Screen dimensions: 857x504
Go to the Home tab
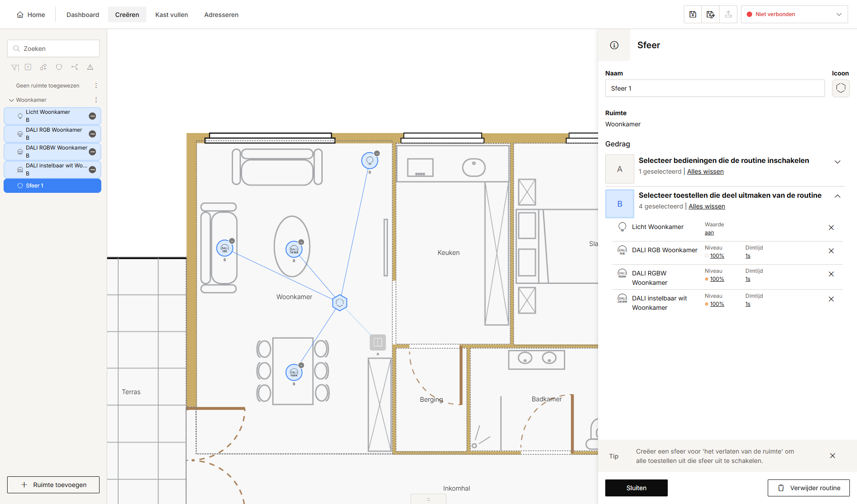(x=31, y=15)
